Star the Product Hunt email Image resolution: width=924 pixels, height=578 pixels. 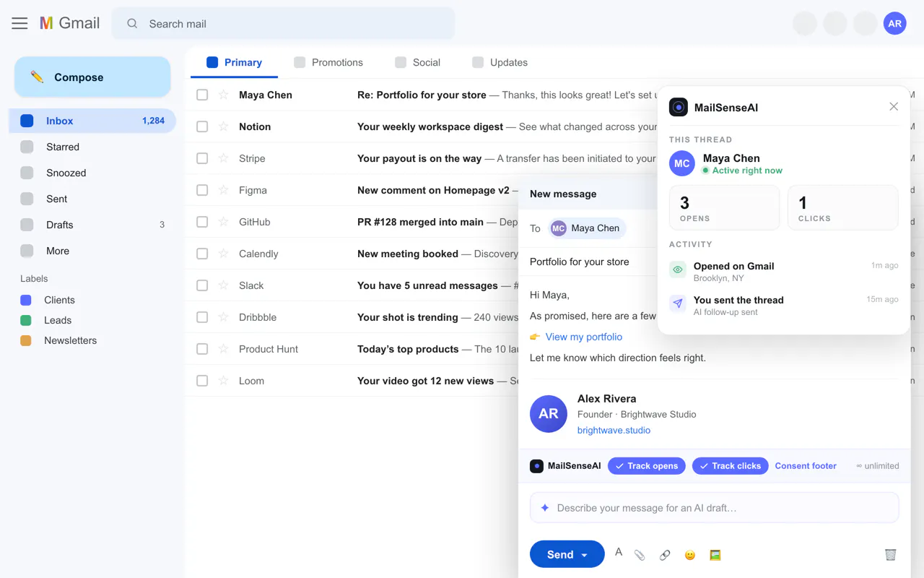223,349
